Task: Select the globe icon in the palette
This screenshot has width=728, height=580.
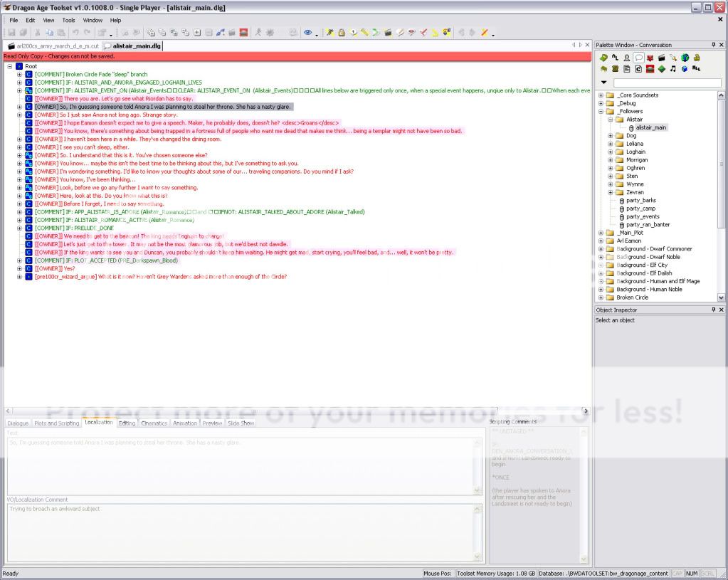Action: click(x=685, y=58)
